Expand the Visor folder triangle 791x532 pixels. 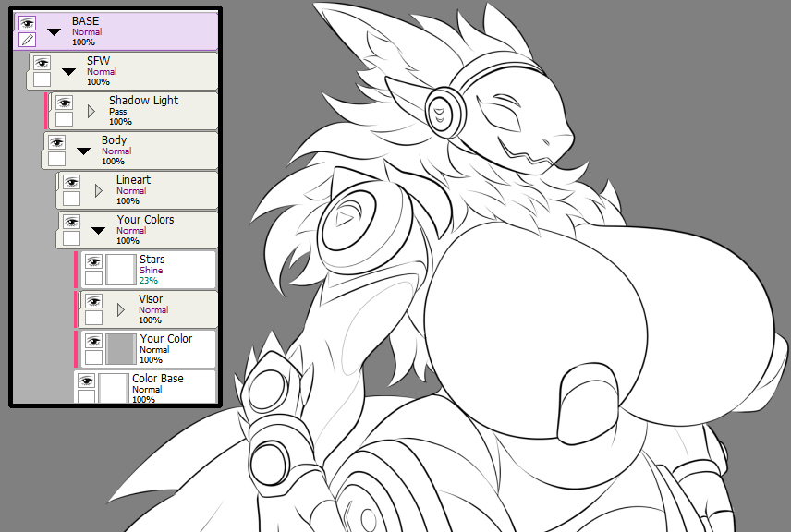[x=120, y=309]
